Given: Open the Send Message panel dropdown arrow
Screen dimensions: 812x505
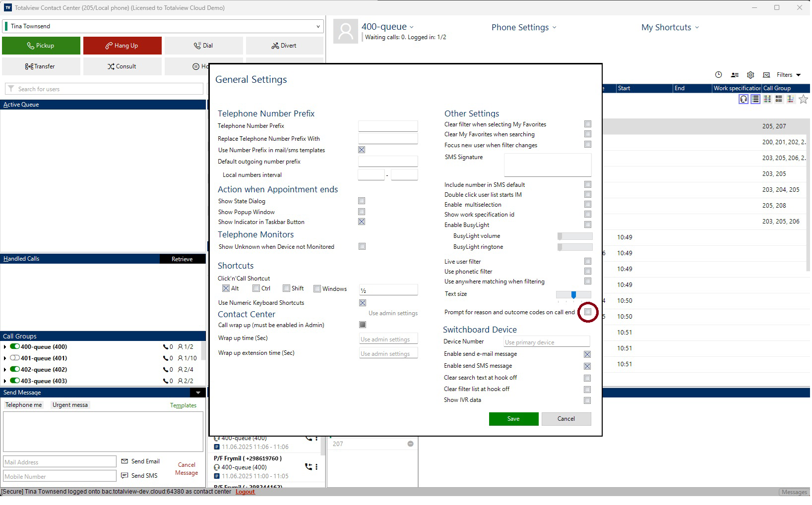Looking at the screenshot, I should click(x=198, y=393).
